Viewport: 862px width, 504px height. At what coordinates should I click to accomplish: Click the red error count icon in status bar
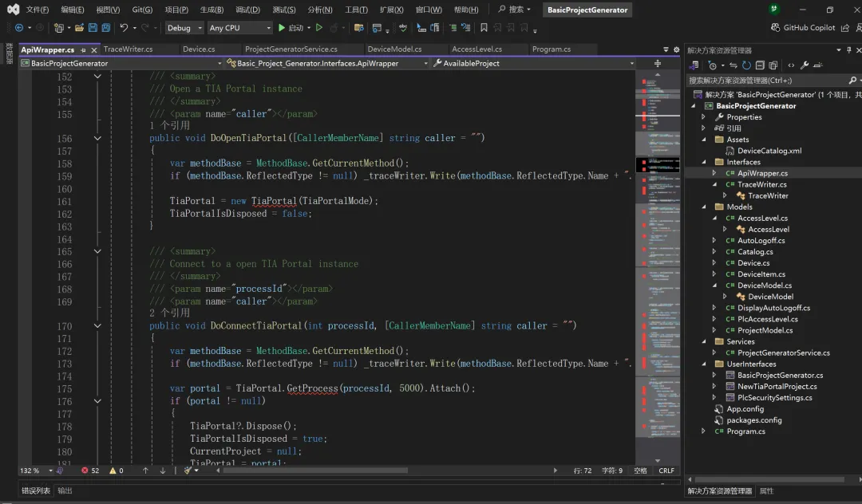85,471
